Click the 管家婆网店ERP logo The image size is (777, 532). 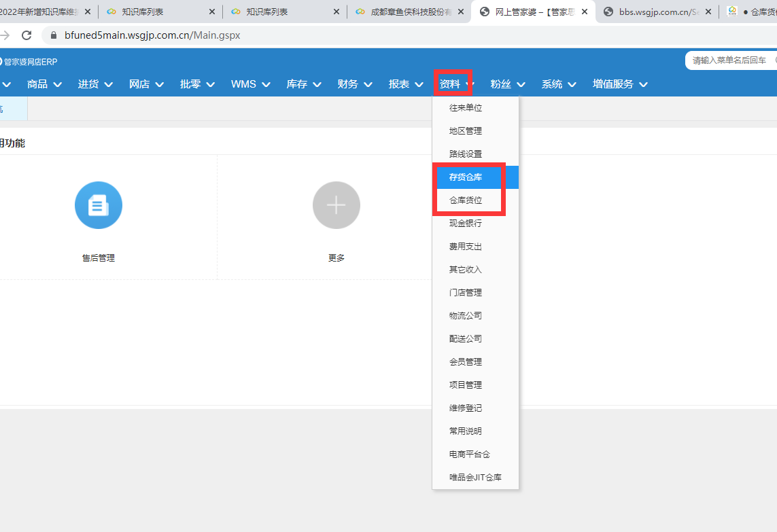coord(29,62)
